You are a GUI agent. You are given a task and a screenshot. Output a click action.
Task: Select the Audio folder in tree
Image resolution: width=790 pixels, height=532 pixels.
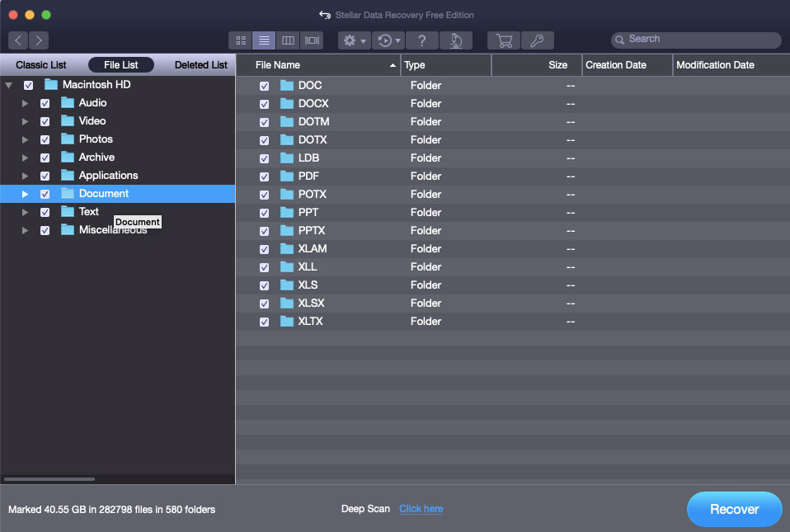click(x=92, y=103)
